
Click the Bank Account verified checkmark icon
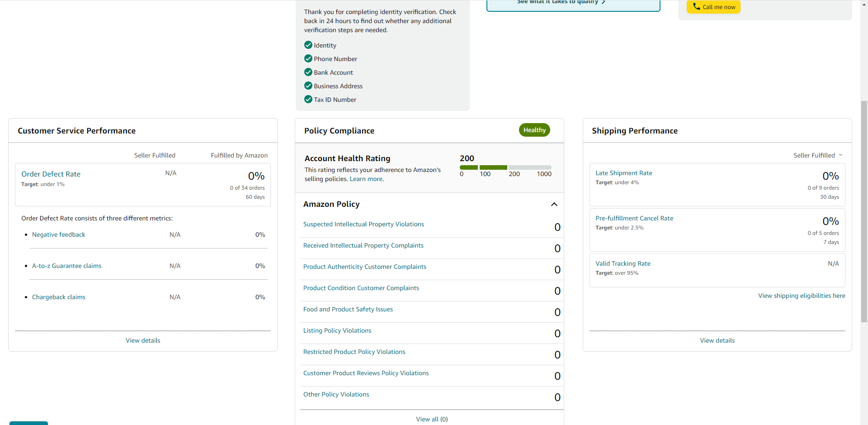tap(308, 72)
